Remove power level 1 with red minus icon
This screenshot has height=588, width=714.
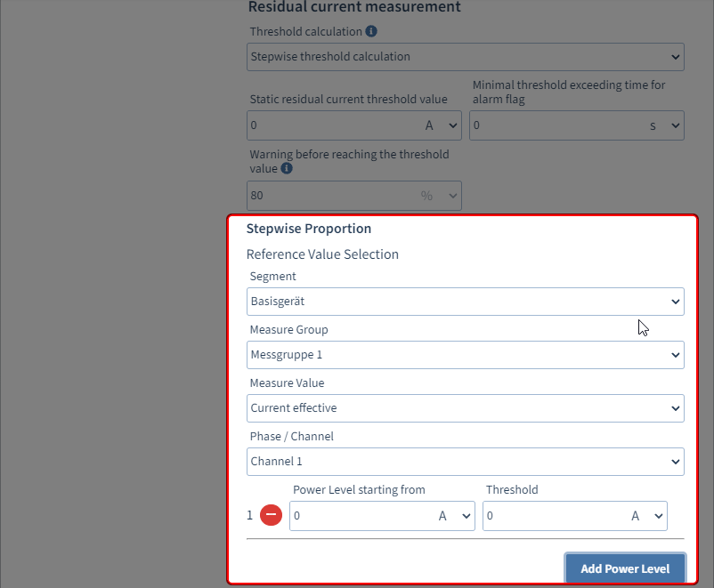[x=272, y=515]
